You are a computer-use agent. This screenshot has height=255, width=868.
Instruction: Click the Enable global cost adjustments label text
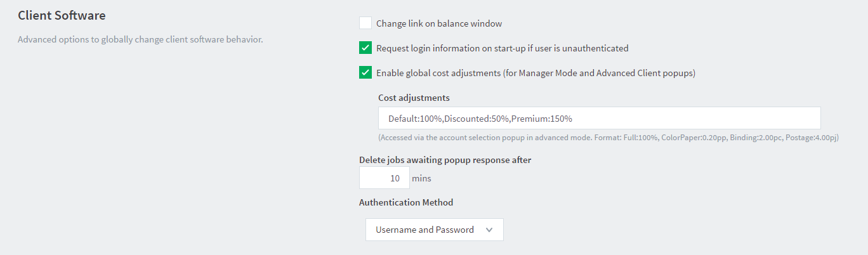[536, 73]
